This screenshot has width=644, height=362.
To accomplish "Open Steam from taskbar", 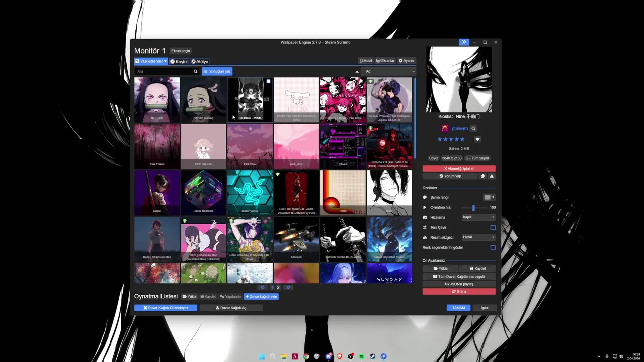I will click(x=372, y=356).
